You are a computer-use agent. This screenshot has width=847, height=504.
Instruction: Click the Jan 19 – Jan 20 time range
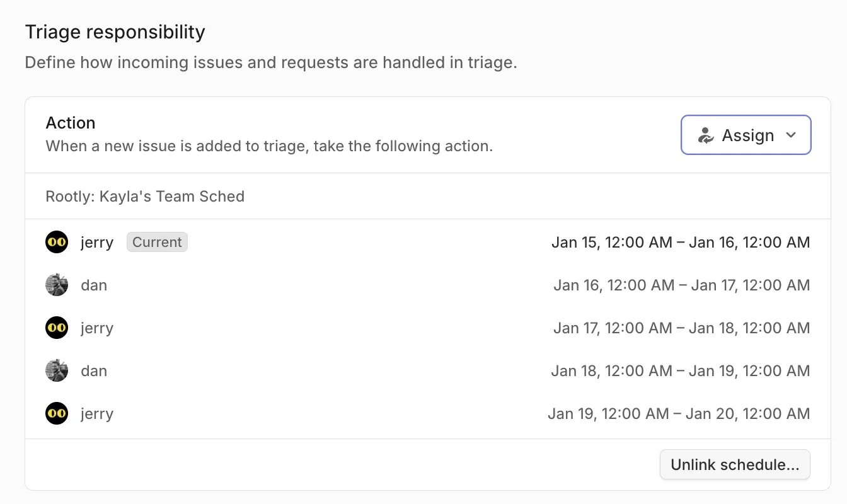pos(679,414)
